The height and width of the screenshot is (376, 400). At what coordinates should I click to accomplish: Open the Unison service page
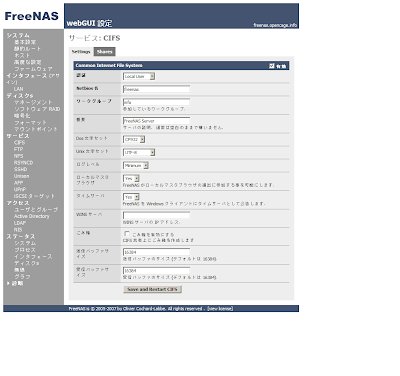click(21, 176)
